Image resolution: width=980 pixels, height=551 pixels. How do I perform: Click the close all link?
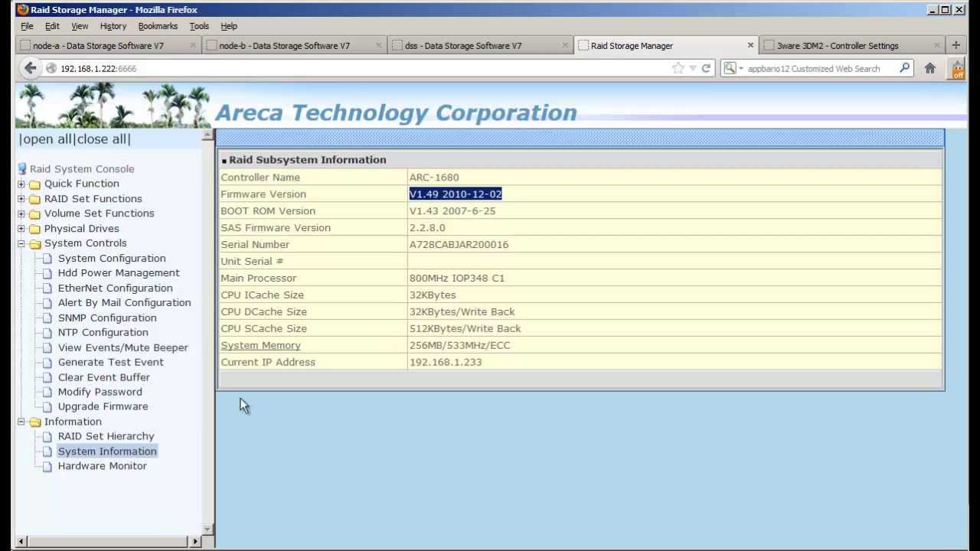coord(102,139)
